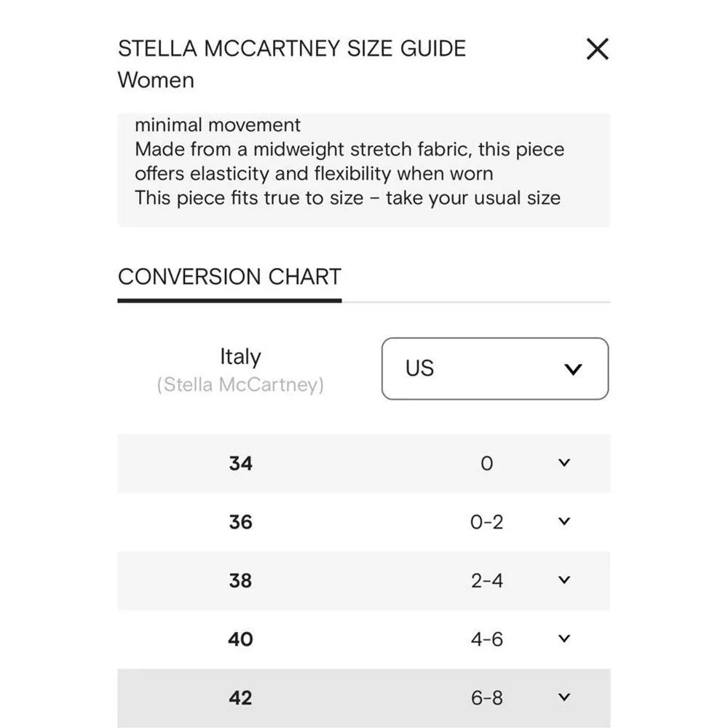Close the Stella McCartney size guide
Image resolution: width=728 pixels, height=728 pixels.
coord(597,50)
